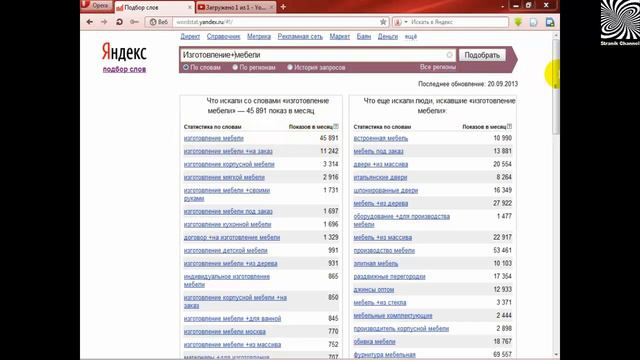
Task: Open раздвижные перегородки link
Action: (x=389, y=277)
